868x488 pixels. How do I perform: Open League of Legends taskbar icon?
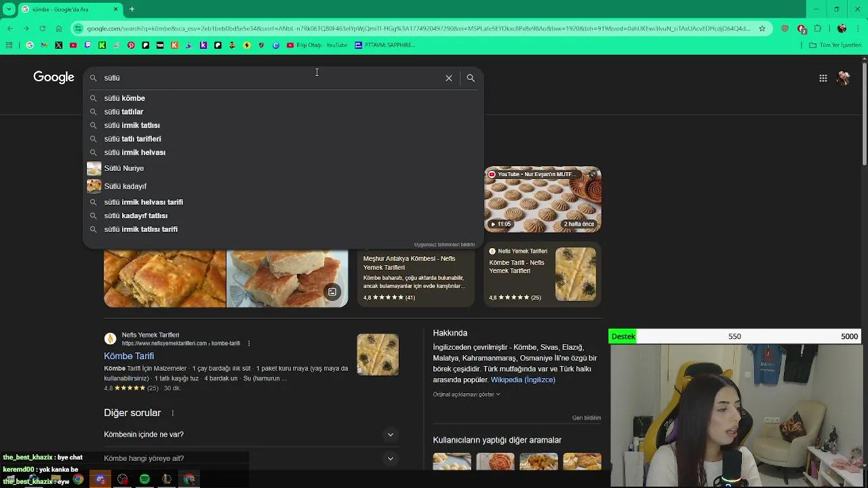(x=167, y=479)
